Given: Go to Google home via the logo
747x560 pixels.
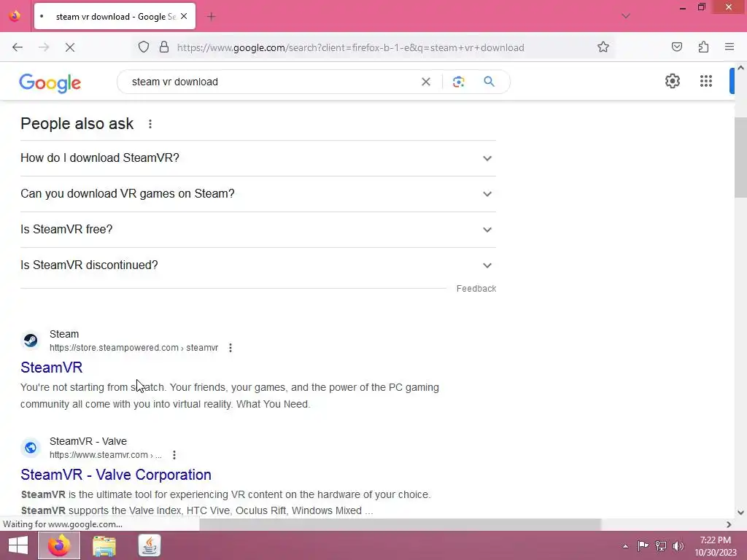Looking at the screenshot, I should tap(50, 83).
